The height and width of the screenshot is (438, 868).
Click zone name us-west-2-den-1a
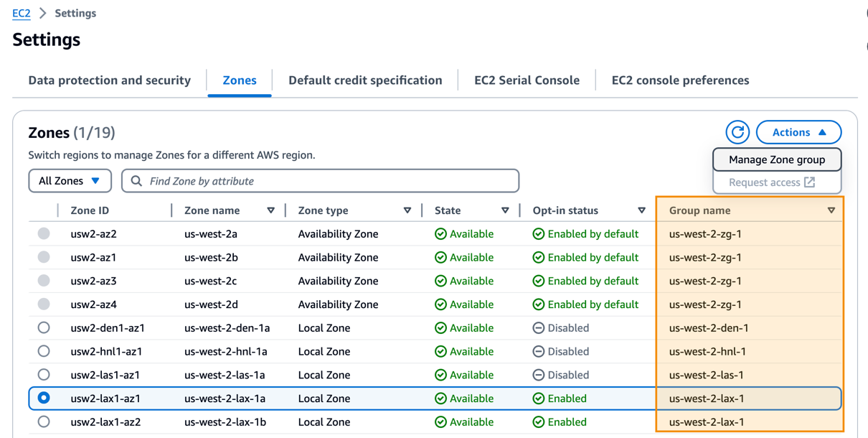(x=227, y=328)
